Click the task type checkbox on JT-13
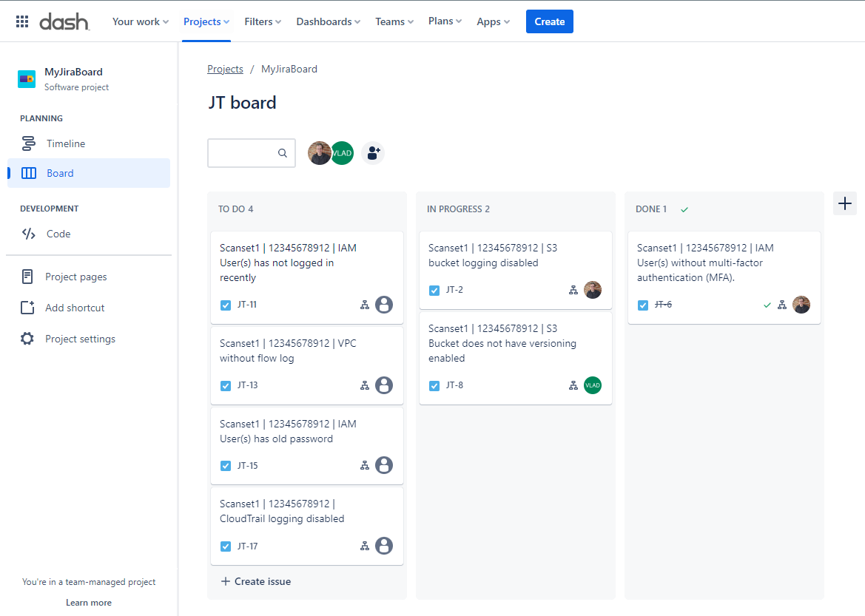The width and height of the screenshot is (865, 616). (x=226, y=385)
